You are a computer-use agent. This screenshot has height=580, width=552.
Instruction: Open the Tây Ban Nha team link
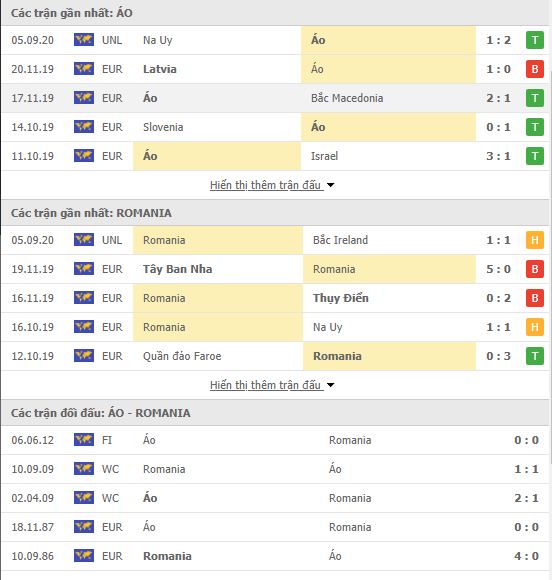(x=178, y=269)
